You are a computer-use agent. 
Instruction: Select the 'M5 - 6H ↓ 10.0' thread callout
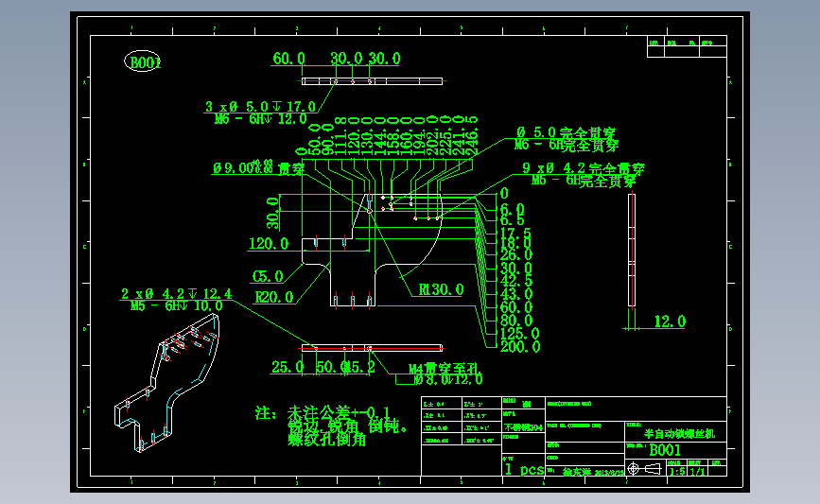click(x=176, y=305)
